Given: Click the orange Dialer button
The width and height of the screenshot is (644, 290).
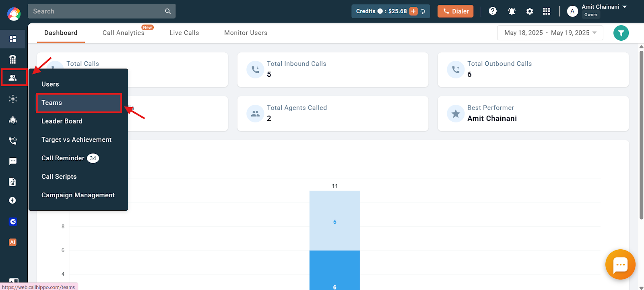Looking at the screenshot, I should tap(455, 11).
